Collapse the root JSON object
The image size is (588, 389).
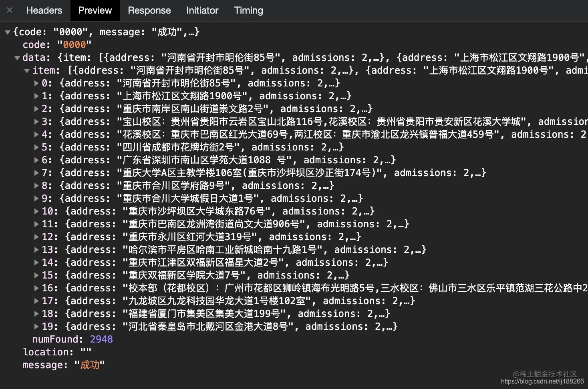coord(8,32)
